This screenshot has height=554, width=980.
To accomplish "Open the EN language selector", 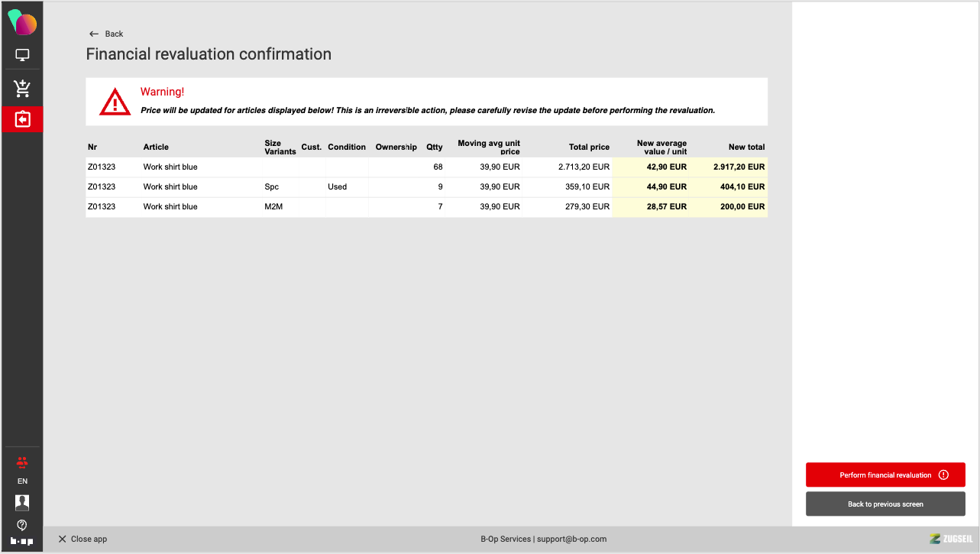I will (x=22, y=481).
